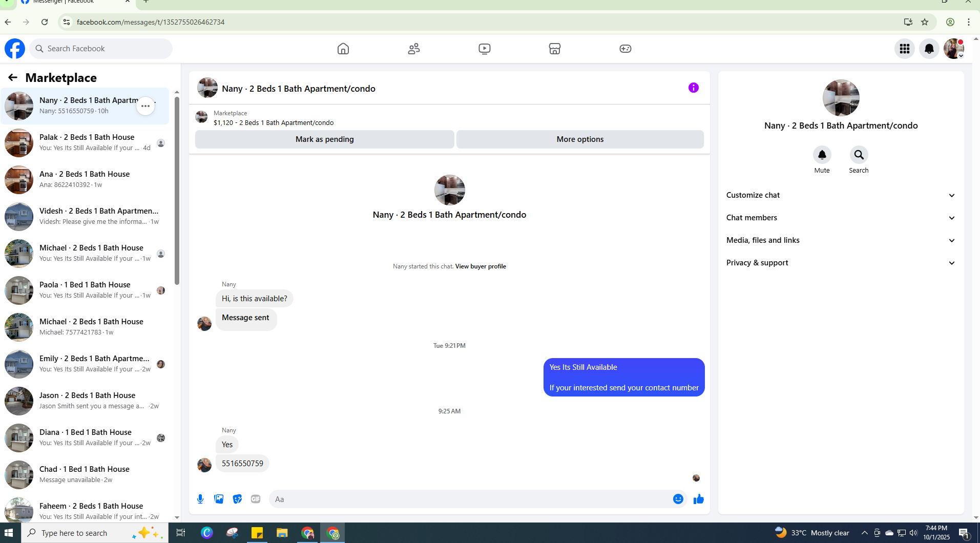The image size is (980, 543).
Task: Open weather widget 33°C Mostly clear
Action: pyautogui.click(x=812, y=533)
